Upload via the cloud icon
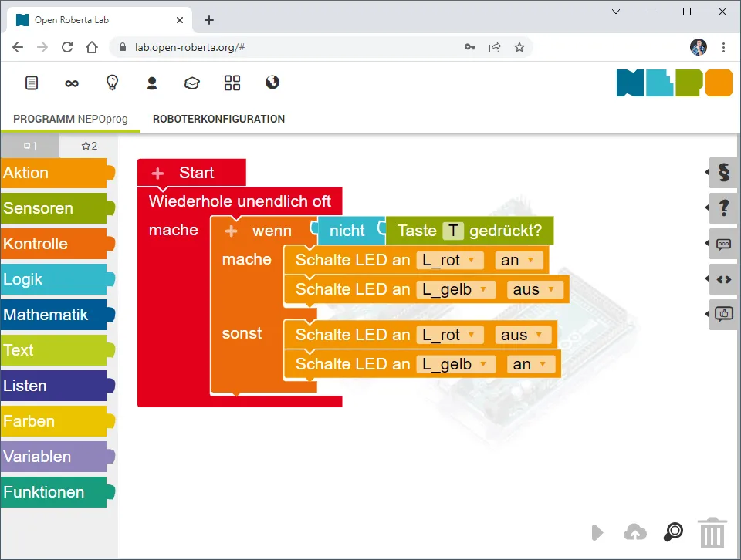 [634, 532]
